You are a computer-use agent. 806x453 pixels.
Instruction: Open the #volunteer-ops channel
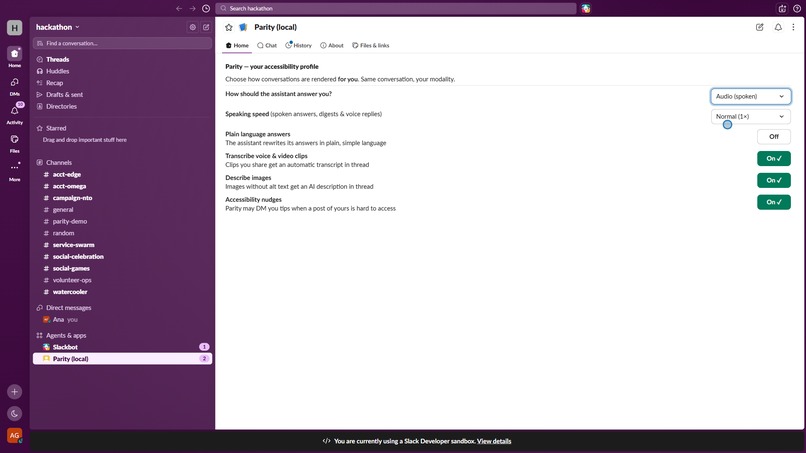[122, 280]
